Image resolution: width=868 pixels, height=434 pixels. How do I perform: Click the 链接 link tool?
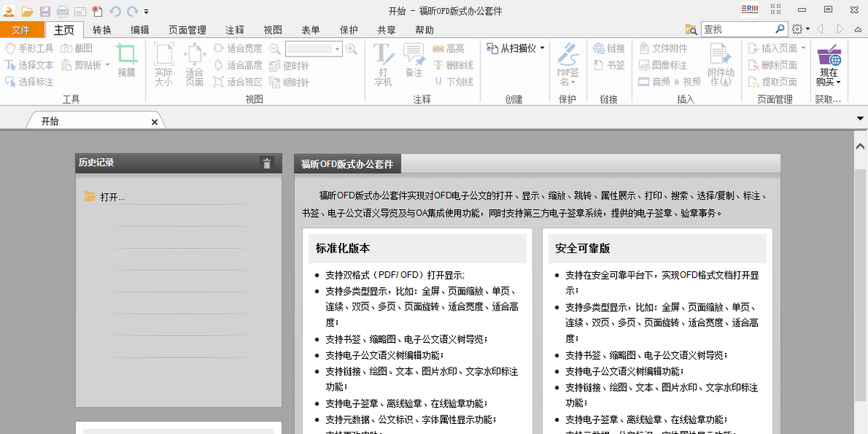608,48
